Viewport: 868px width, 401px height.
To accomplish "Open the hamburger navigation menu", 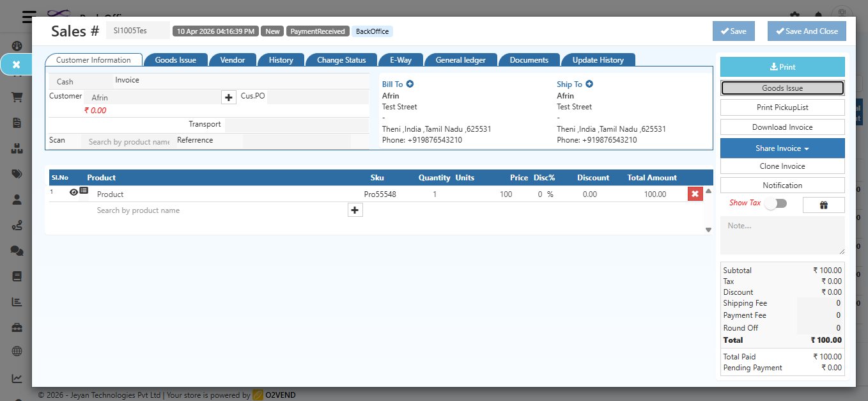I will pos(29,17).
